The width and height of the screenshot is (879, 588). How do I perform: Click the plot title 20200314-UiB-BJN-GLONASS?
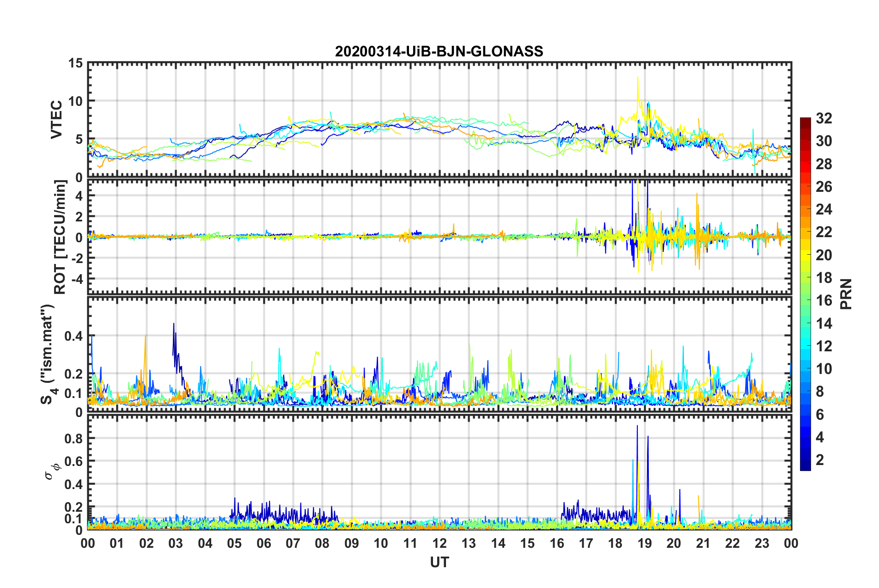pos(439,51)
